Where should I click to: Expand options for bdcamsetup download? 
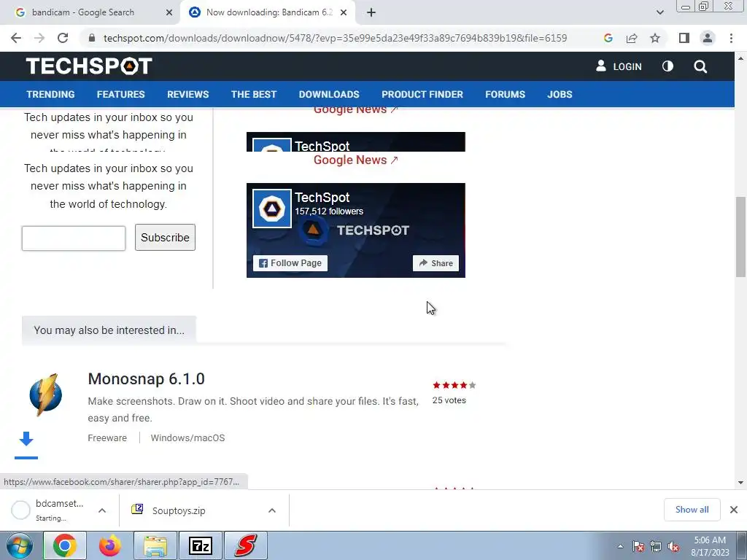[102, 510]
